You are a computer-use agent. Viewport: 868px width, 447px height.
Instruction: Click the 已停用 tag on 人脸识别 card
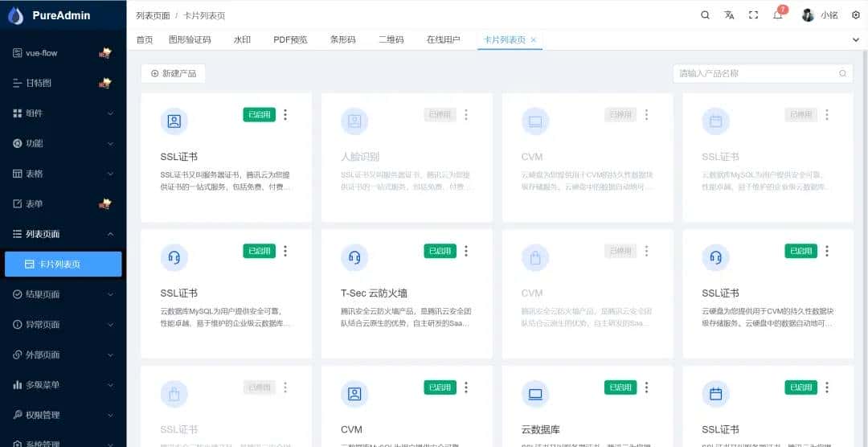[x=440, y=115]
